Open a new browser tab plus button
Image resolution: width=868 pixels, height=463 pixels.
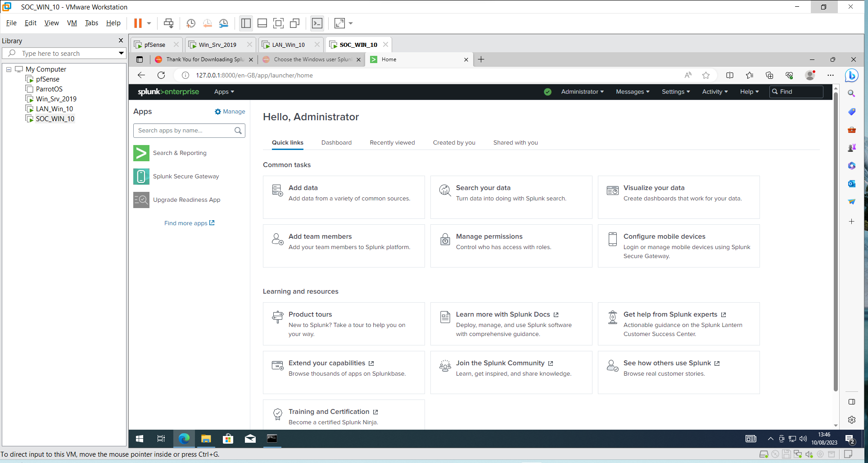481,59
